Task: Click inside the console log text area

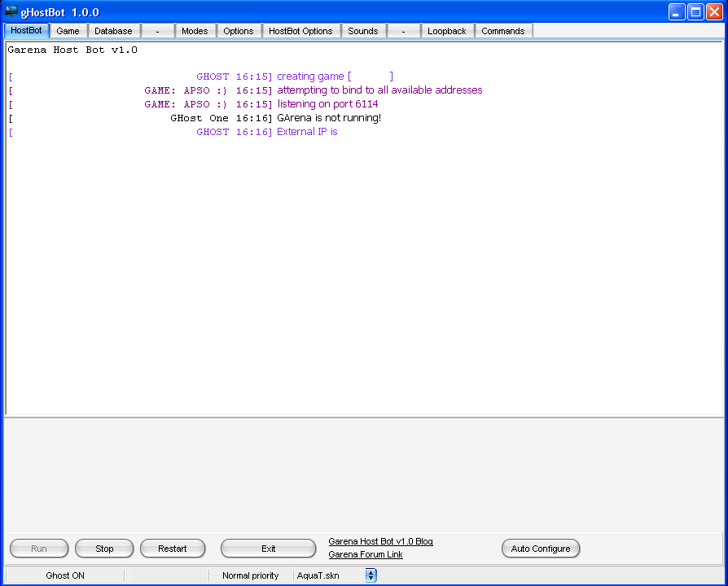Action: pyautogui.click(x=363, y=269)
